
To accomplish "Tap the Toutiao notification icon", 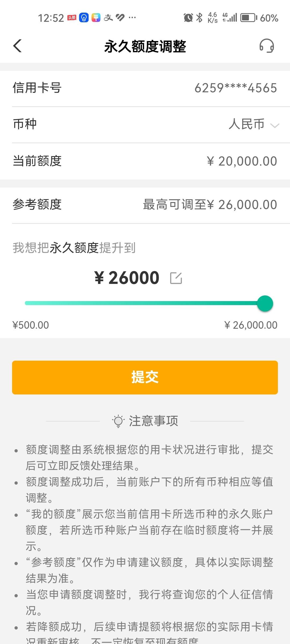I will point(72,18).
